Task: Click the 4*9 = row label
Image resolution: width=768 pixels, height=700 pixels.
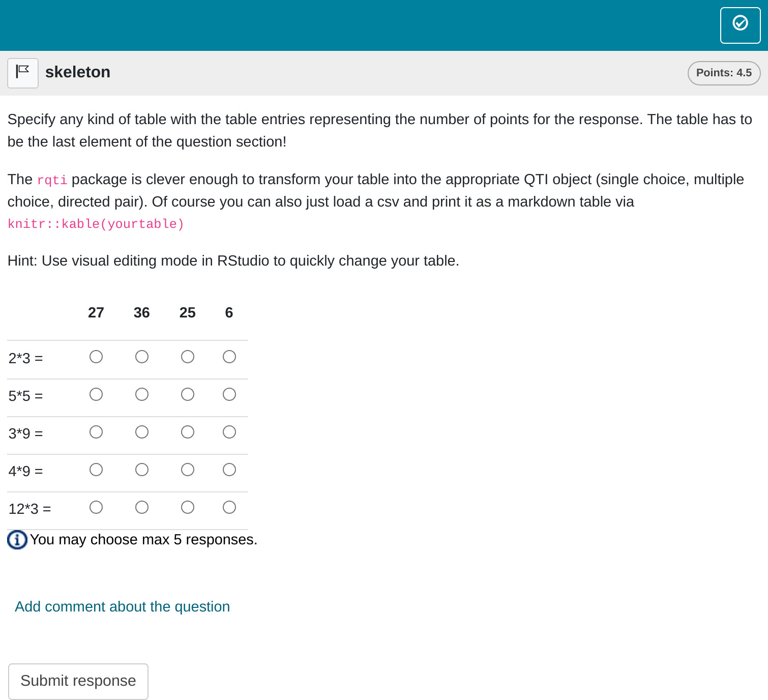Action: click(x=26, y=471)
